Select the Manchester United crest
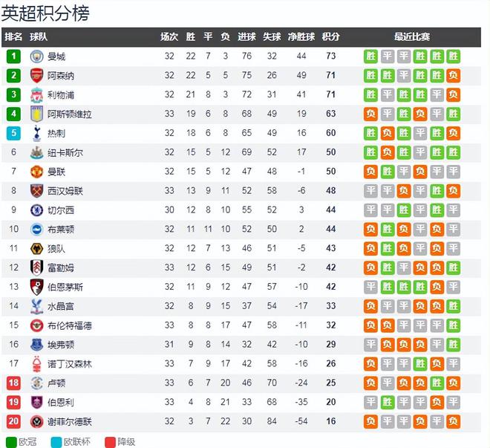 pyautogui.click(x=36, y=172)
